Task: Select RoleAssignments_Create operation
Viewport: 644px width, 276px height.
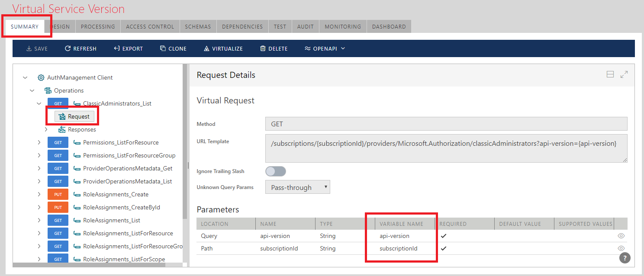Action: 116,194
